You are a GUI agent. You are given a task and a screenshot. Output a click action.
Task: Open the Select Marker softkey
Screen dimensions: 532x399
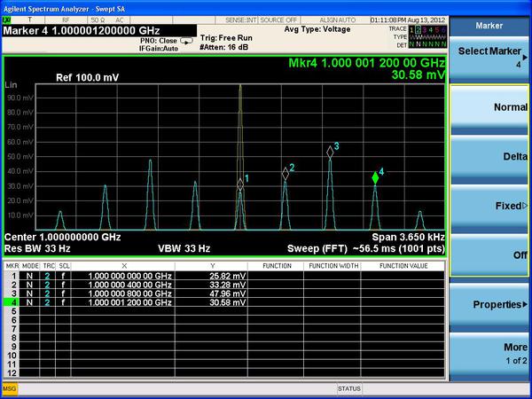(490, 57)
